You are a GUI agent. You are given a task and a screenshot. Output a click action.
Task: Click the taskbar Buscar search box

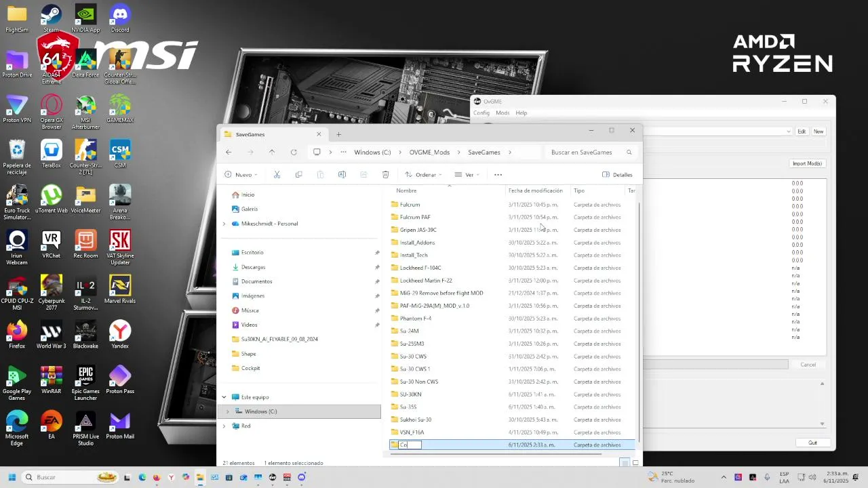click(x=71, y=477)
